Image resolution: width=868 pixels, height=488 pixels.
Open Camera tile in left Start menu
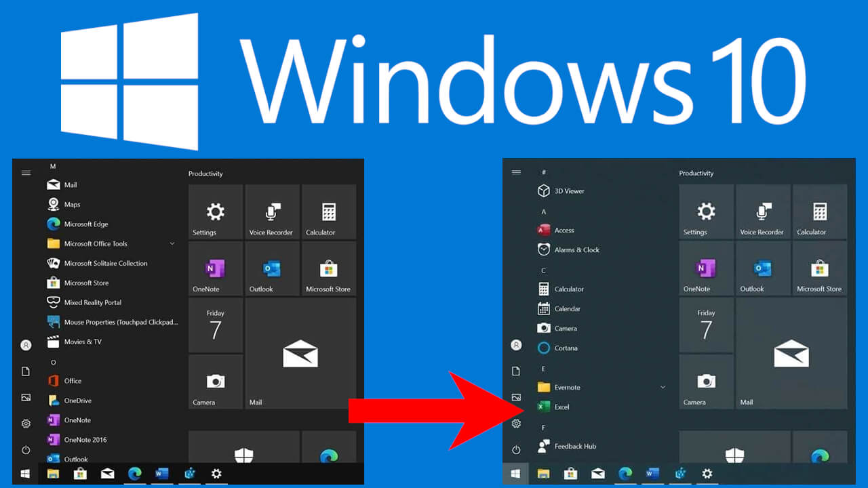(215, 382)
